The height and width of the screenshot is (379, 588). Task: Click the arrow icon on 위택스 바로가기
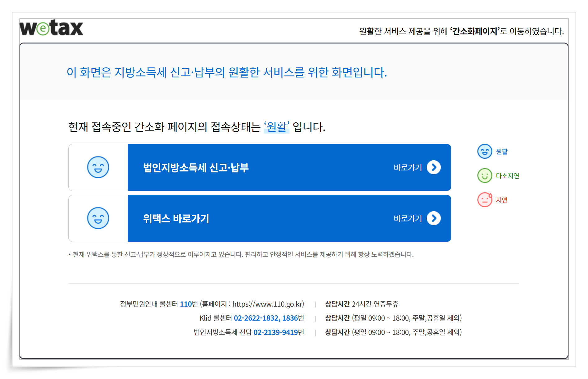coord(434,218)
